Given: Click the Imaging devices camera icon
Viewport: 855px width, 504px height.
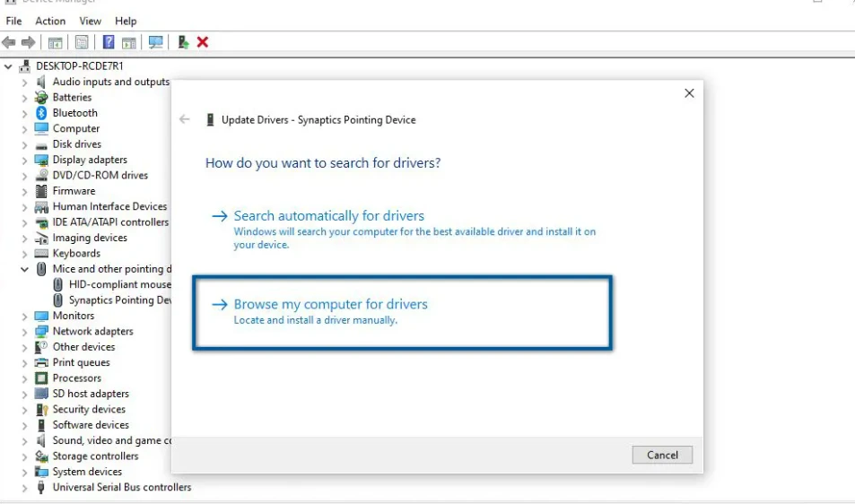Looking at the screenshot, I should pyautogui.click(x=41, y=239).
